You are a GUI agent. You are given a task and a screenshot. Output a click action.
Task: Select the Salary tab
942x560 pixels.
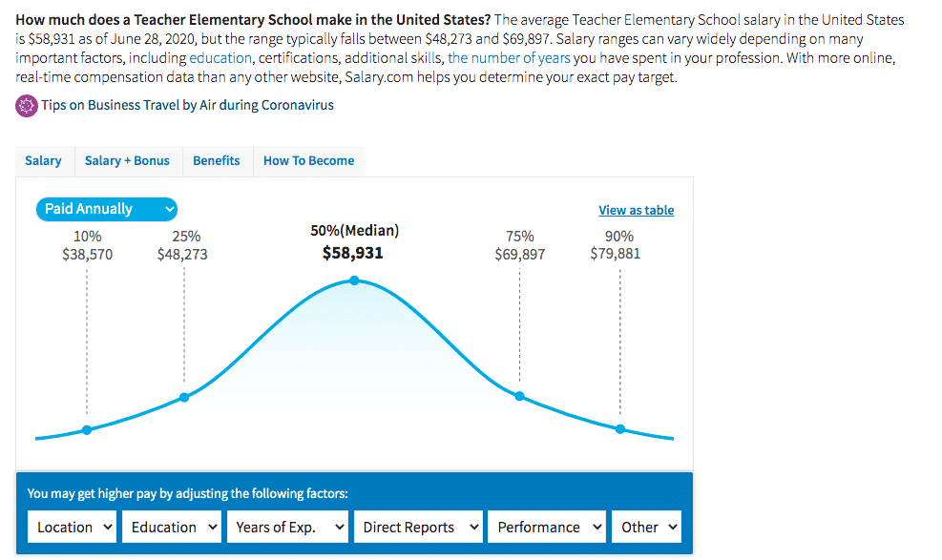[x=44, y=160]
